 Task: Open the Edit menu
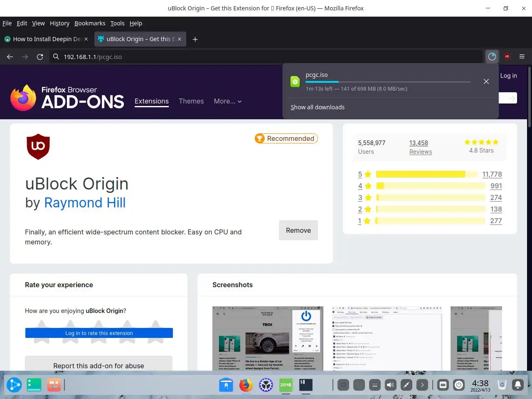click(22, 23)
